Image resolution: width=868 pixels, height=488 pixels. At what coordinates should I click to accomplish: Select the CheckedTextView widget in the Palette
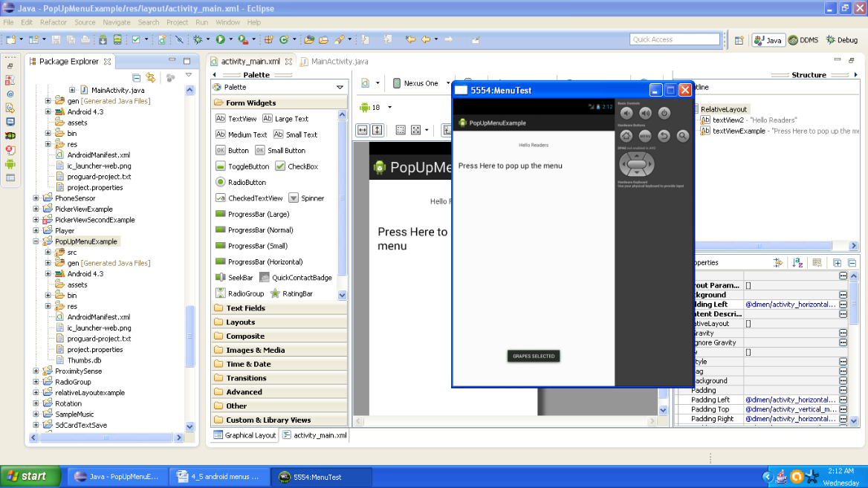point(249,198)
